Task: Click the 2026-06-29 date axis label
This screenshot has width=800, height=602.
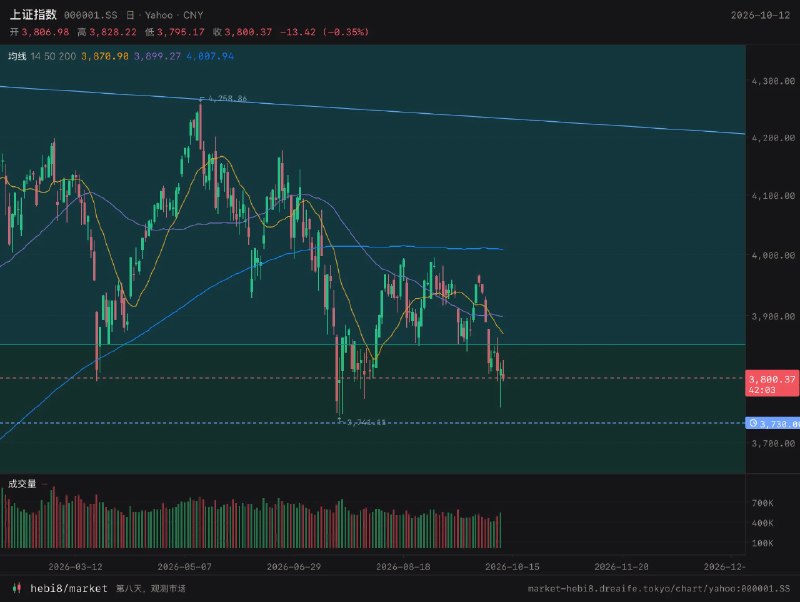Action: [293, 566]
